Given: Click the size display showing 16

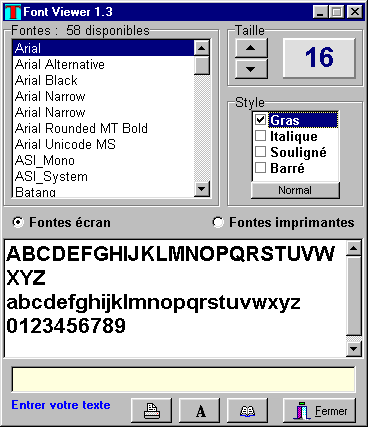Looking at the screenshot, I should click(319, 58).
